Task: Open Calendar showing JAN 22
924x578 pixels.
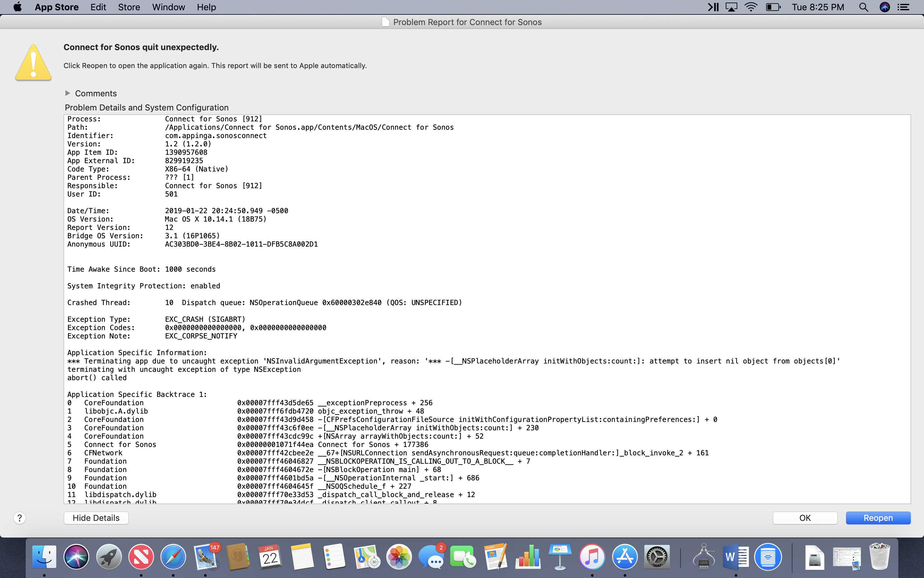Action: pos(270,556)
